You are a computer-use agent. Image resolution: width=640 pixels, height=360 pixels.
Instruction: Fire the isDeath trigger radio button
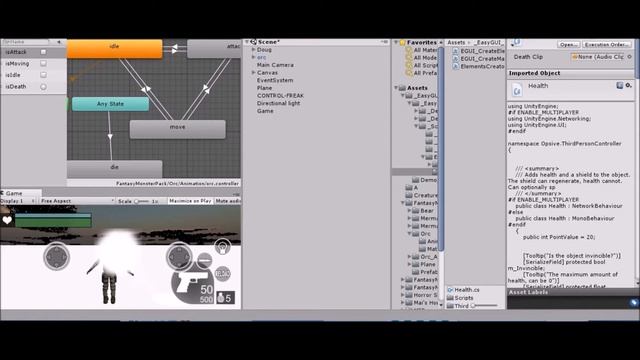pos(43,87)
